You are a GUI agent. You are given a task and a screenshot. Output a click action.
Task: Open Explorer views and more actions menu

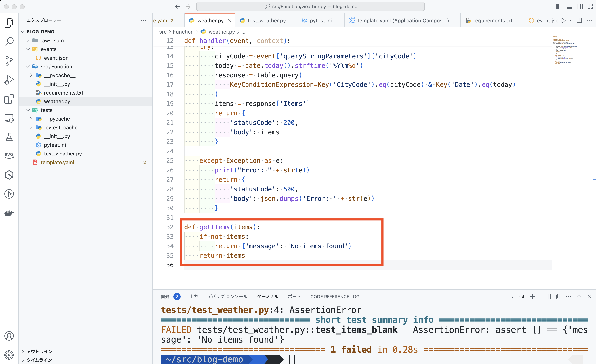(143, 20)
